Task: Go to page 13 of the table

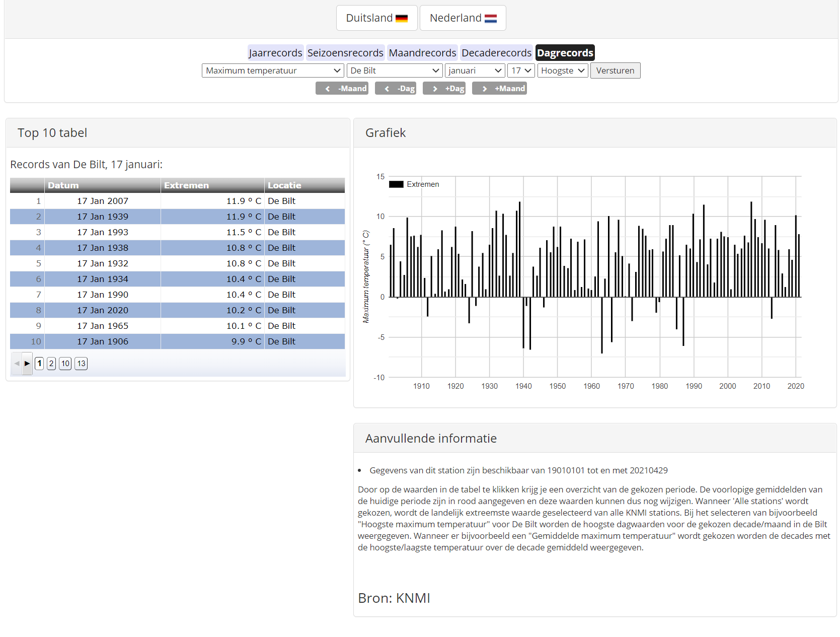Action: click(x=81, y=364)
